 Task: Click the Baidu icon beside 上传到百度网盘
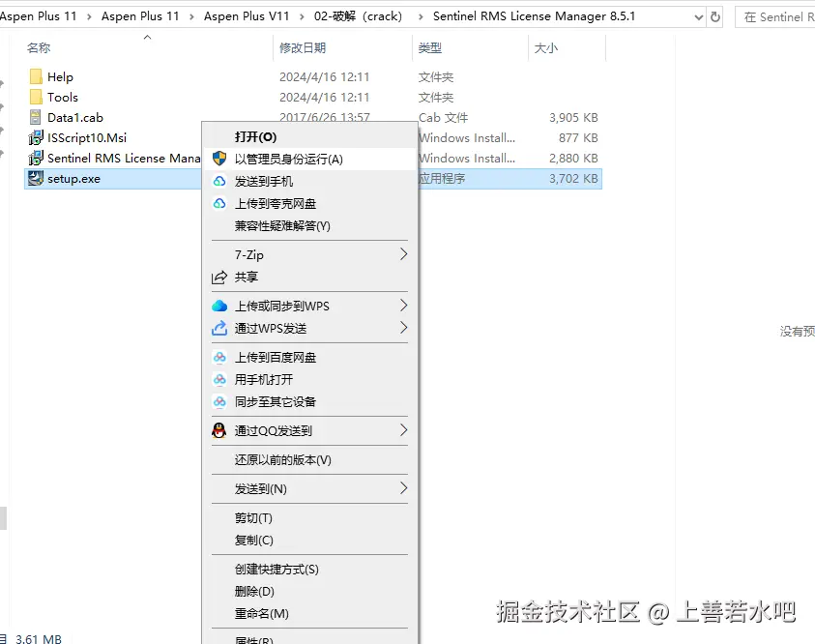point(219,357)
